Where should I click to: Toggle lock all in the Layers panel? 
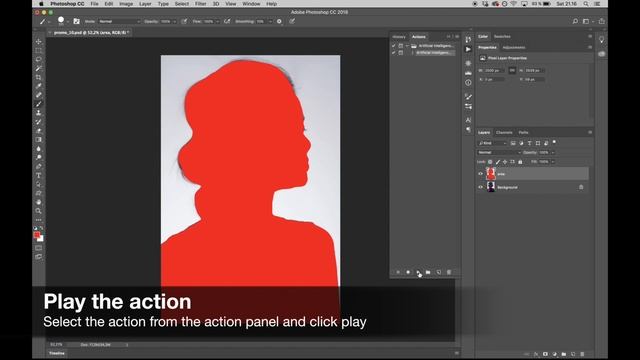(520, 162)
